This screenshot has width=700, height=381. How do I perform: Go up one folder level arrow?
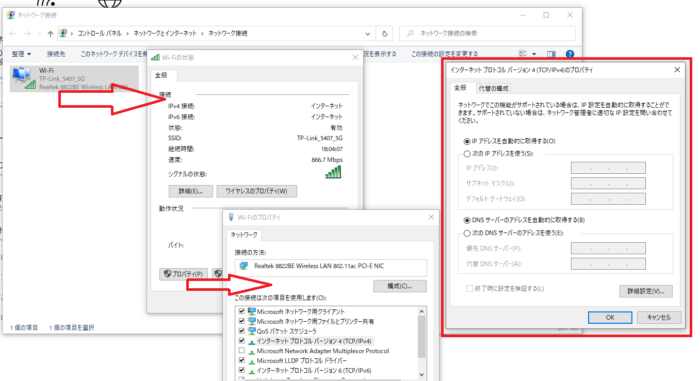click(50, 33)
